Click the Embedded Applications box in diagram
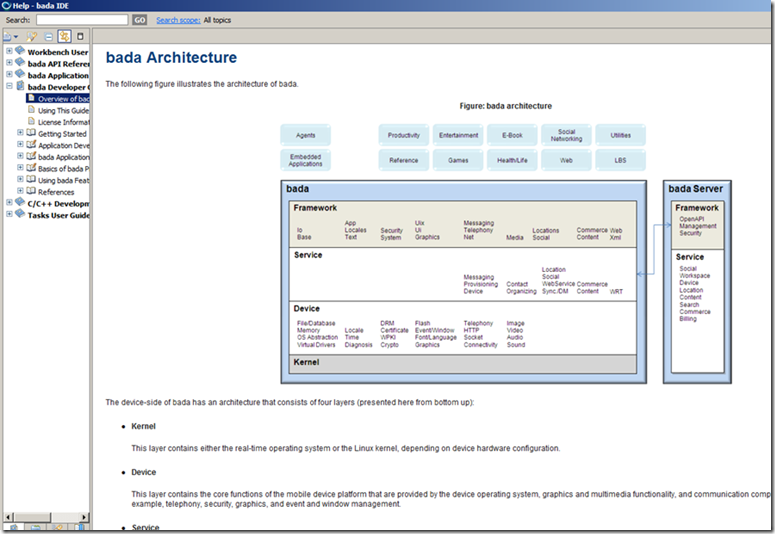 point(305,160)
